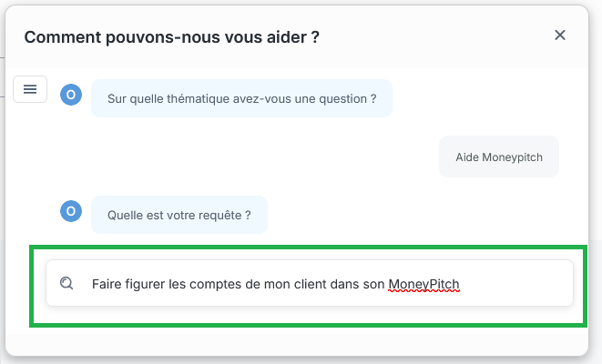Place cursor on word 'figurer' in input

point(146,284)
